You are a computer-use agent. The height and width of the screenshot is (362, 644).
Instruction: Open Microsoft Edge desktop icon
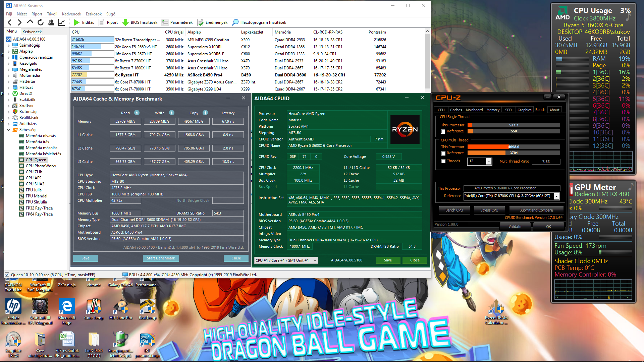point(67,312)
